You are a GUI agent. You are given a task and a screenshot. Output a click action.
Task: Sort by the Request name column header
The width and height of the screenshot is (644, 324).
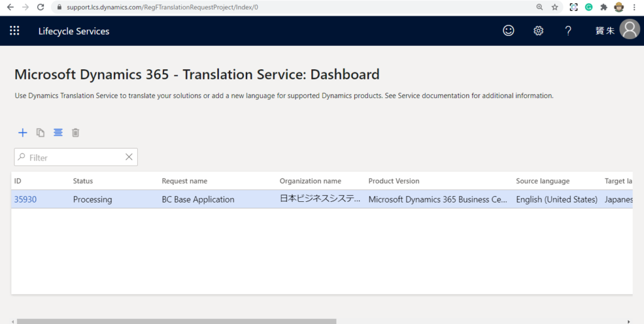[x=184, y=181]
